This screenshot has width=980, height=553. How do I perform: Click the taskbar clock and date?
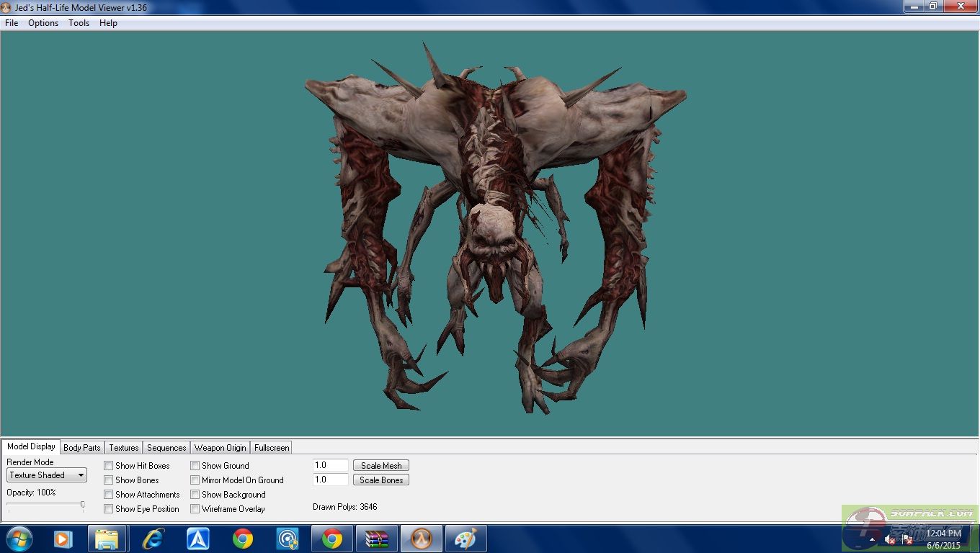[944, 539]
